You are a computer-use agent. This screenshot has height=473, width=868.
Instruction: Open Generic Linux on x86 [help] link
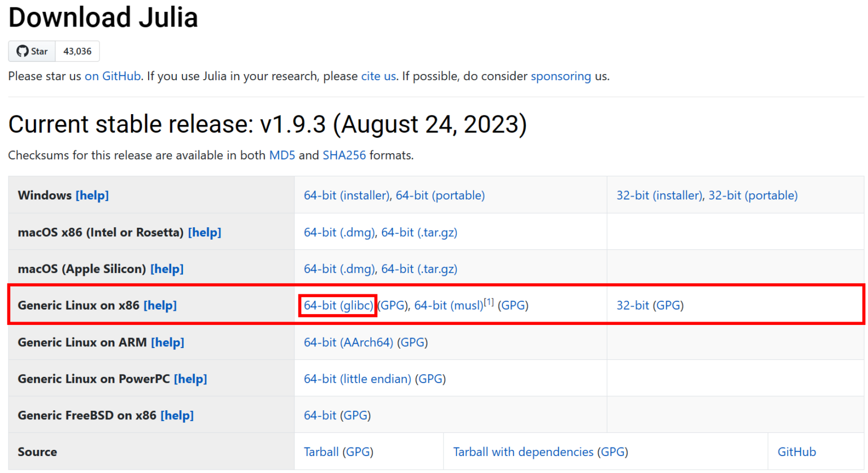160,306
